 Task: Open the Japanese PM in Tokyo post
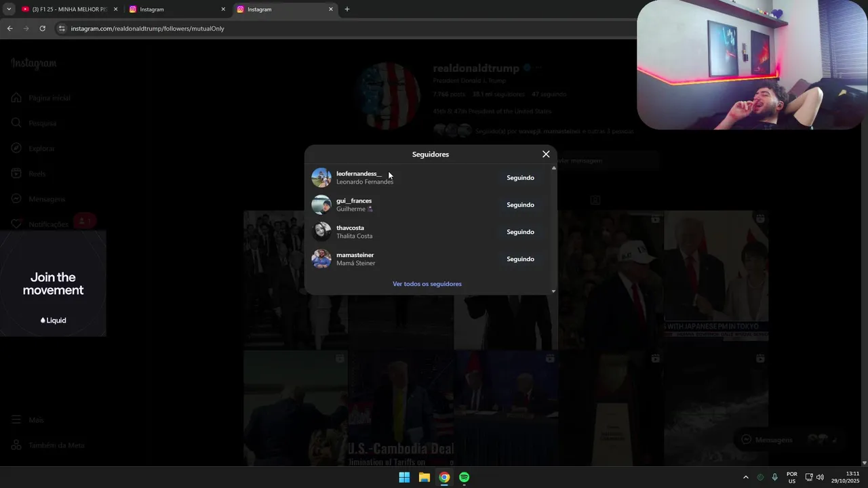716,277
